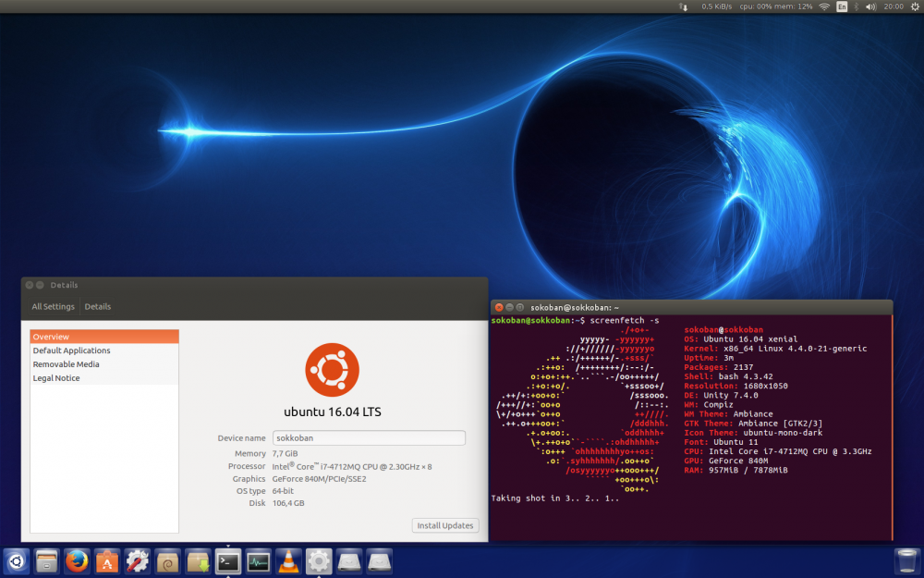Open Default Applications in the sidebar

pos(104,350)
